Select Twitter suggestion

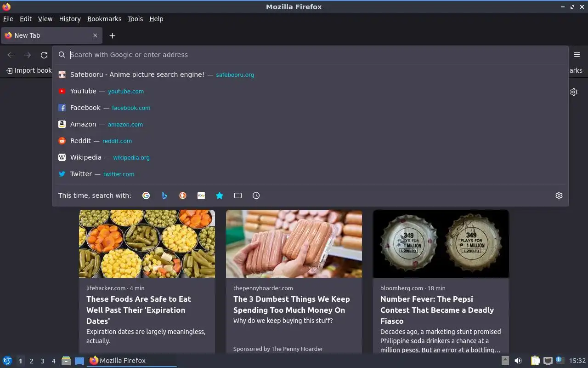[x=311, y=174]
